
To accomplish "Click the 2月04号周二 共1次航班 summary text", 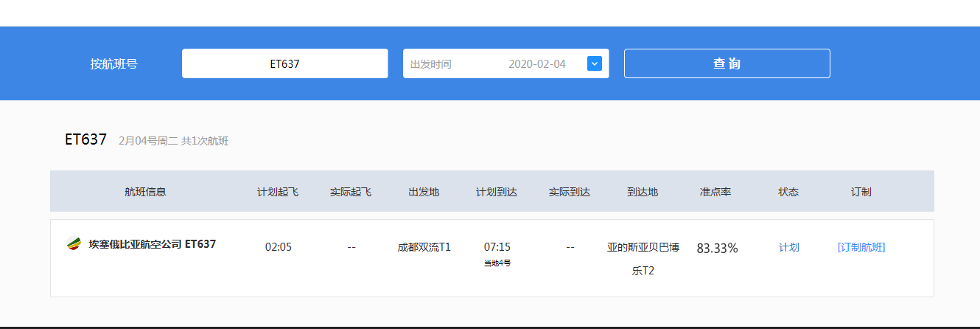I will (174, 141).
